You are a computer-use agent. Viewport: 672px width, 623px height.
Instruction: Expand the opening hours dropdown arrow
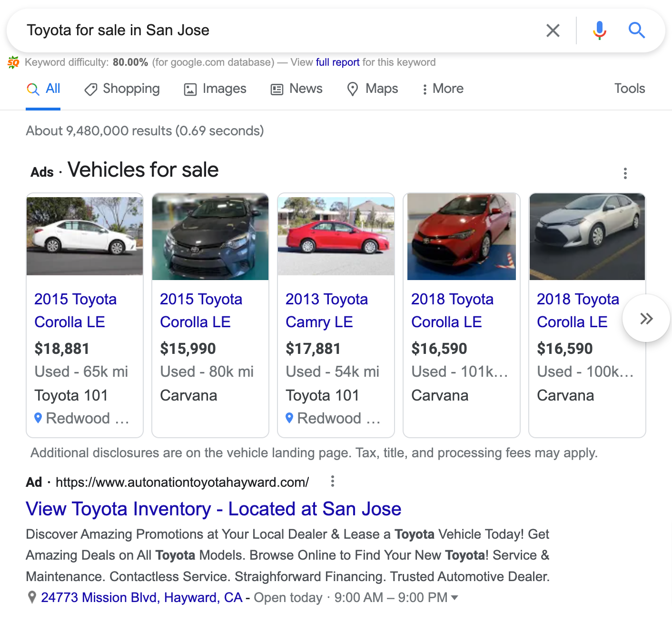455,598
